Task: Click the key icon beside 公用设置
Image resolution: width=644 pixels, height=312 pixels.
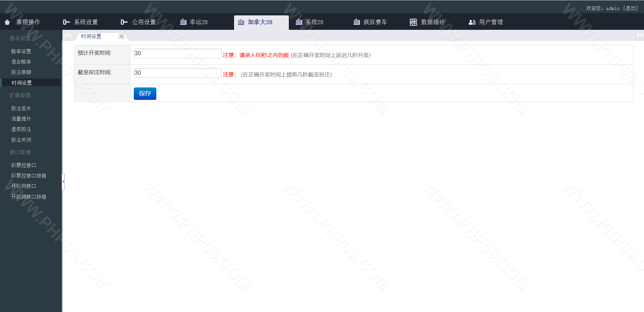Action: [x=124, y=22]
